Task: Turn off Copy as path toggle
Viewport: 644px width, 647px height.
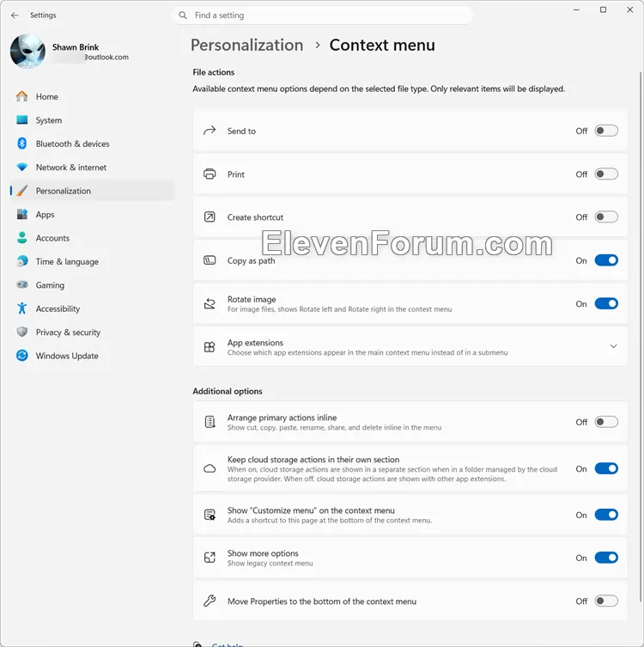Action: (x=606, y=260)
